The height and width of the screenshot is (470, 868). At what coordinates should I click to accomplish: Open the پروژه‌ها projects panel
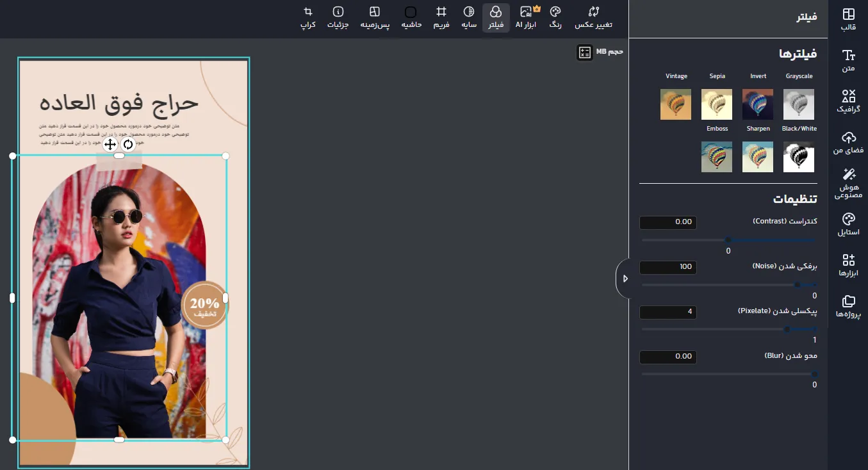click(x=848, y=306)
